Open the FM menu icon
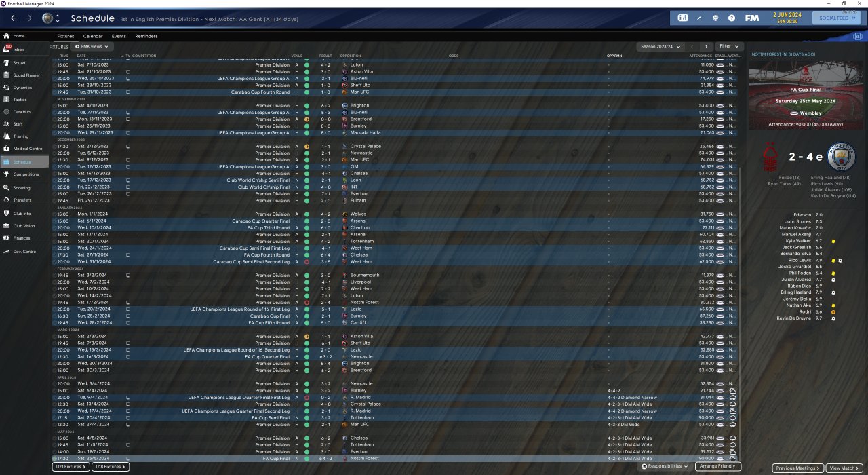The width and height of the screenshot is (868, 475). [751, 18]
